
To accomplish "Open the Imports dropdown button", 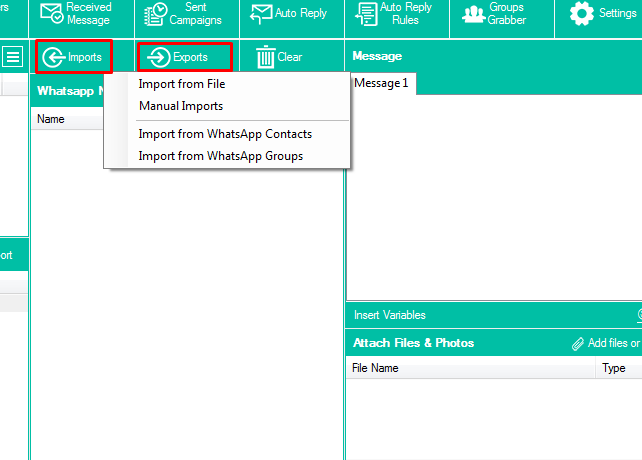I will (x=72, y=57).
